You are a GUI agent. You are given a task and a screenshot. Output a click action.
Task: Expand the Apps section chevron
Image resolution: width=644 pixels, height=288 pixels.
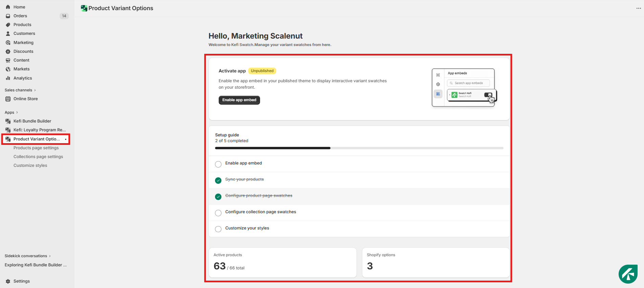coord(17,112)
